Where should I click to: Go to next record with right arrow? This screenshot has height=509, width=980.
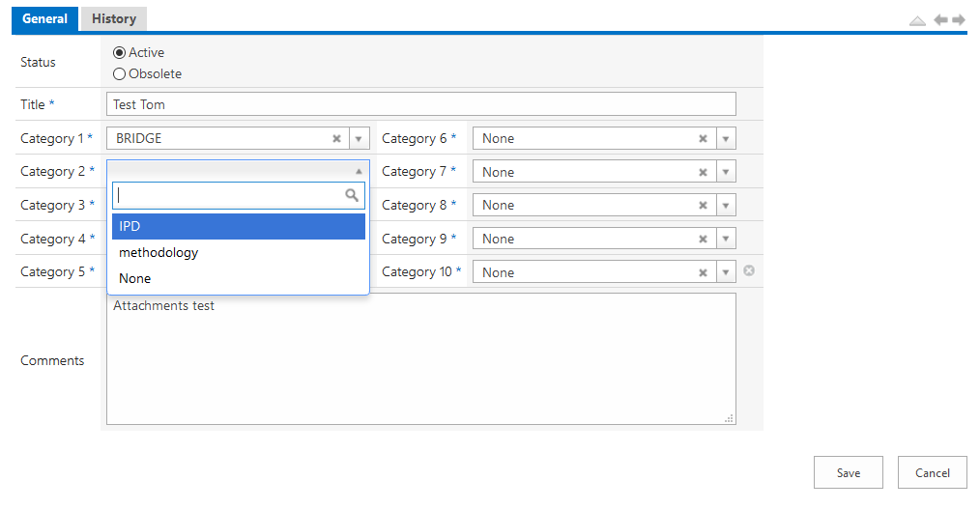(x=959, y=20)
